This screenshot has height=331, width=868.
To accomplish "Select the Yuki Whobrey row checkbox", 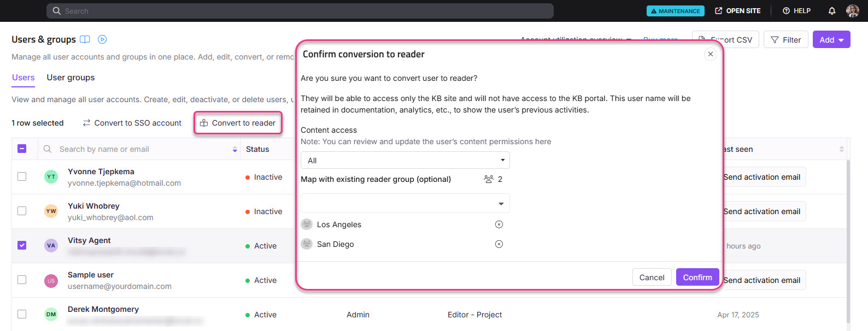I will pos(22,211).
